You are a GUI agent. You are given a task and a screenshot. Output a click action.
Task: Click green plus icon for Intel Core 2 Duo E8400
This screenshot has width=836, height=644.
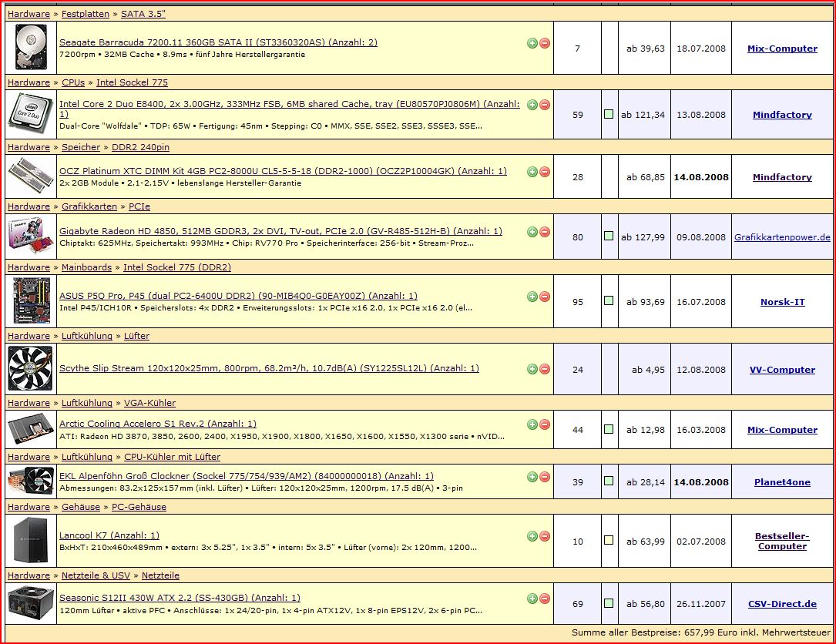coord(532,105)
